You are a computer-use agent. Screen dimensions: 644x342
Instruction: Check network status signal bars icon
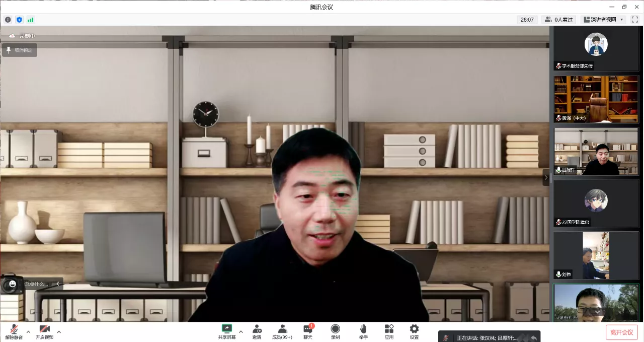(x=30, y=20)
